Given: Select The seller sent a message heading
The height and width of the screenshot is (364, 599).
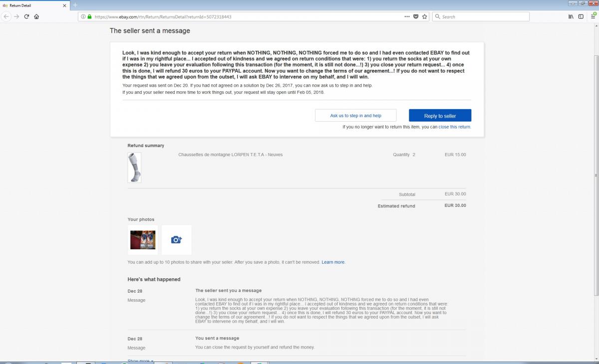Looking at the screenshot, I should 150,31.
